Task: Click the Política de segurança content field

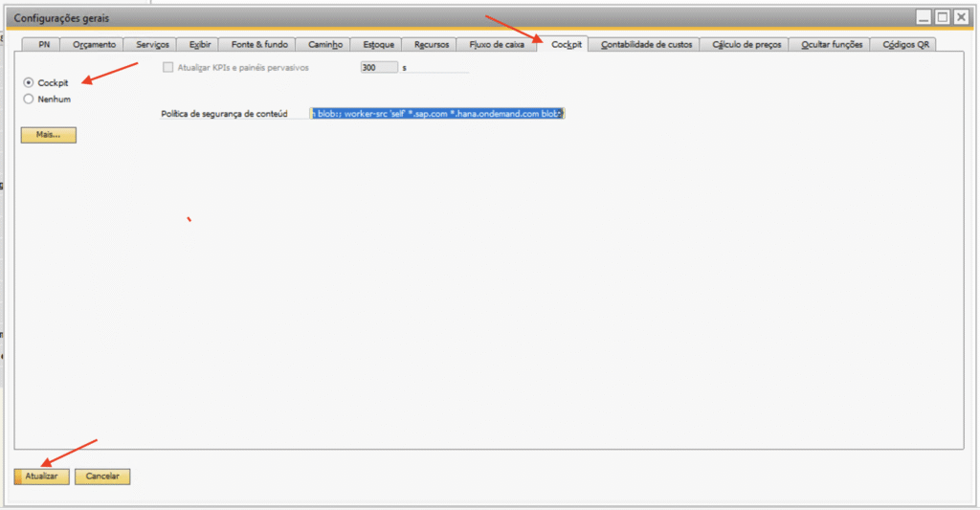Action: click(x=437, y=114)
